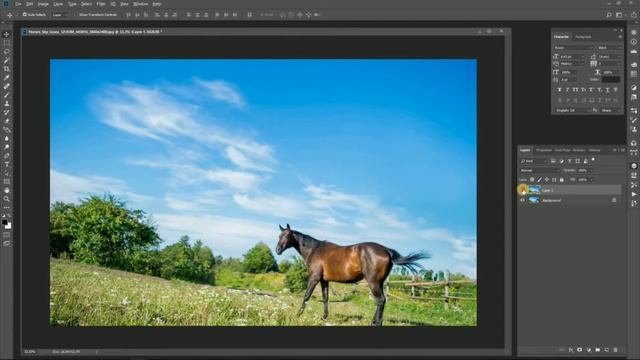The width and height of the screenshot is (640, 360).
Task: Open the Filter menu
Action: point(101,4)
